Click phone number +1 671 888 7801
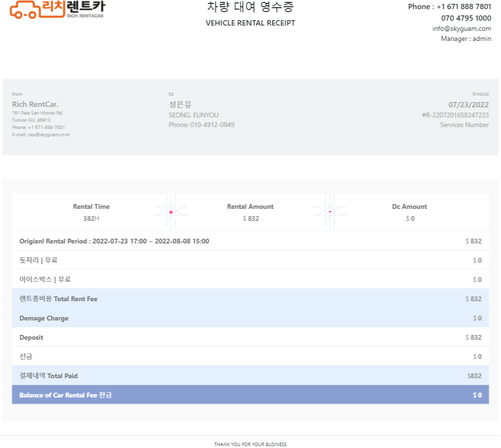Image resolution: width=501 pixels, height=448 pixels. click(464, 7)
